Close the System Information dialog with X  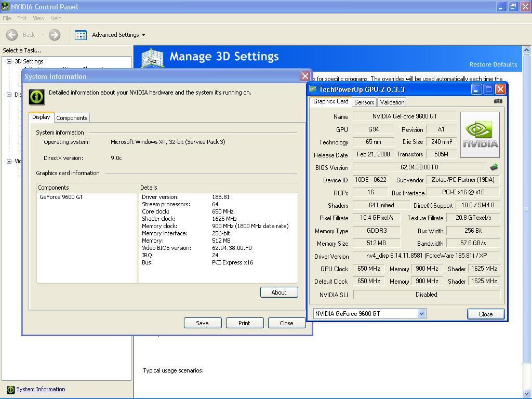[305, 76]
